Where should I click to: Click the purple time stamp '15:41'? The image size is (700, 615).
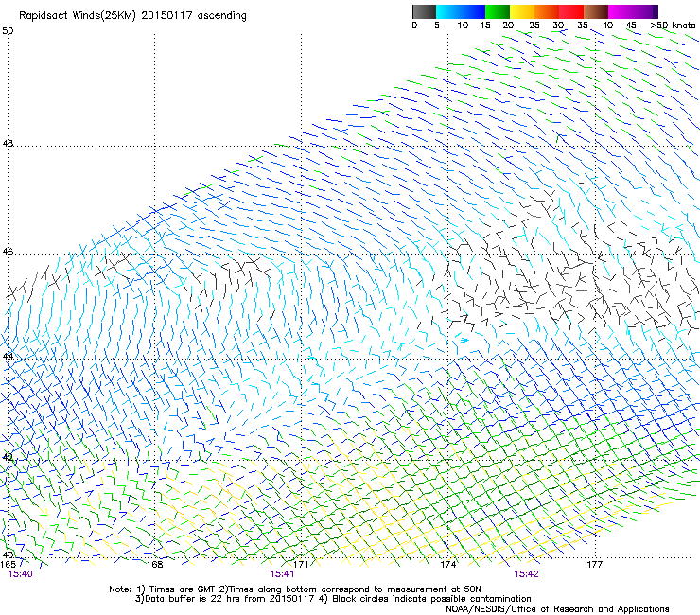[x=282, y=574]
